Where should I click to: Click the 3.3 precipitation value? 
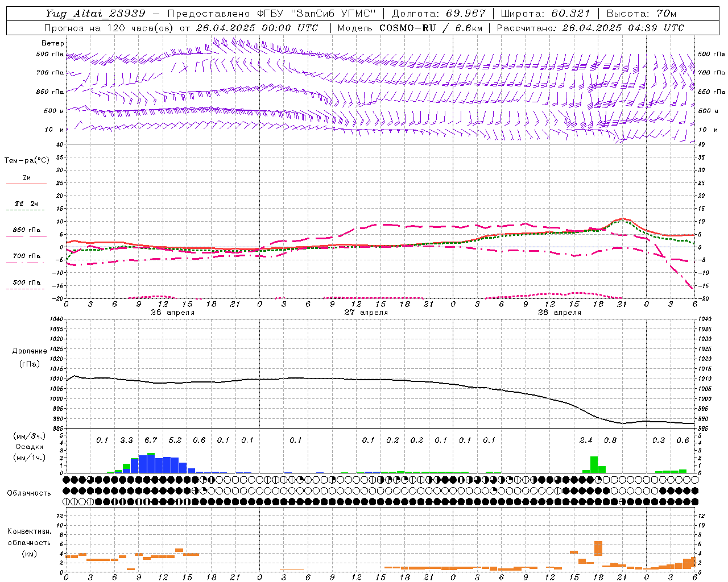pyautogui.click(x=126, y=440)
